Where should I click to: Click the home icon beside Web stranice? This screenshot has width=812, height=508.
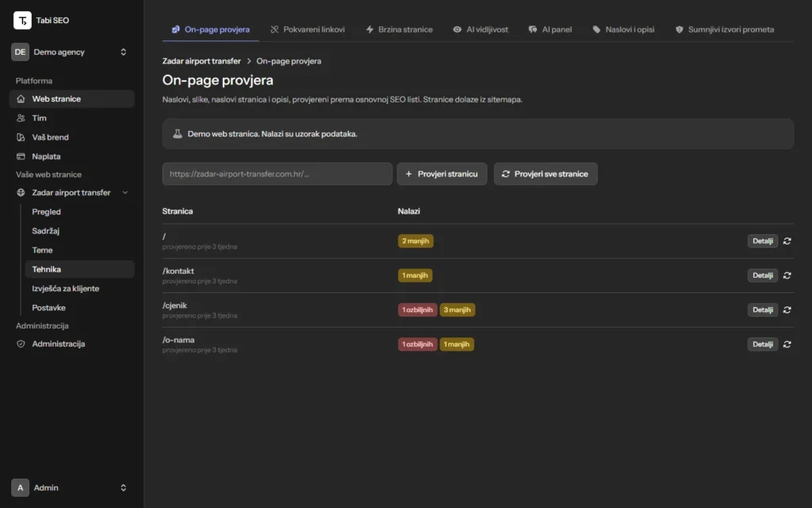pos(21,99)
